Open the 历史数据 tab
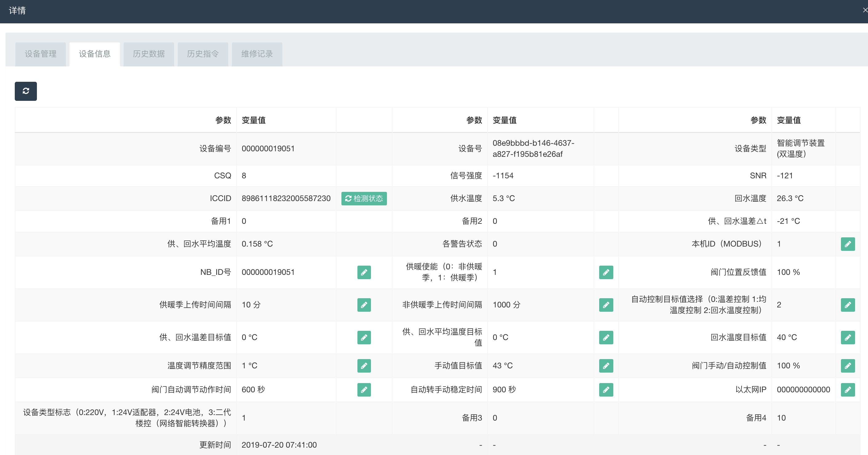This screenshot has height=455, width=868. coord(149,54)
